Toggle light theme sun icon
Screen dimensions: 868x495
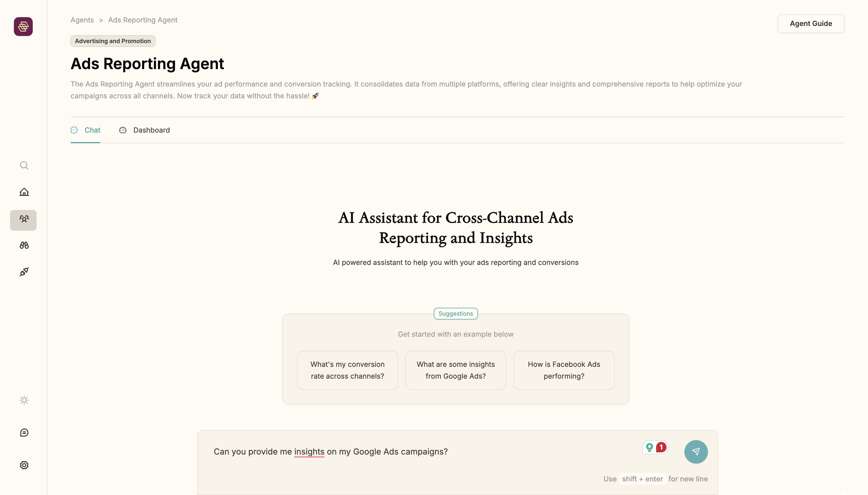tap(24, 400)
